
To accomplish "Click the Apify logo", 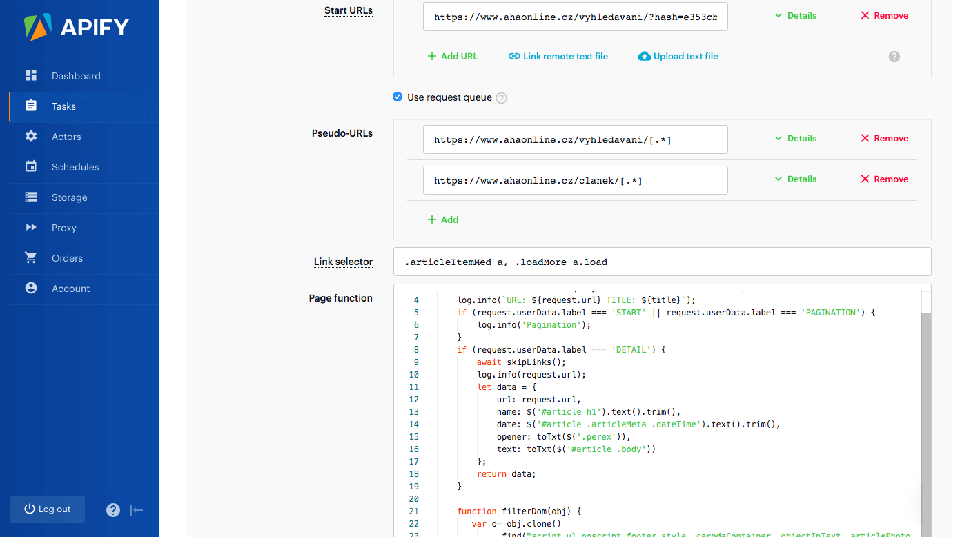I will [x=77, y=27].
